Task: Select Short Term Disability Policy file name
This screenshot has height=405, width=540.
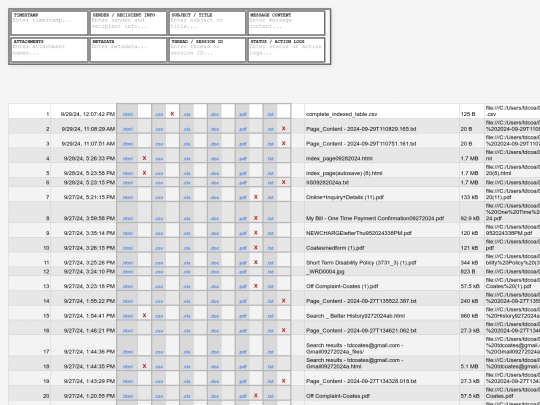Action: 361,263
